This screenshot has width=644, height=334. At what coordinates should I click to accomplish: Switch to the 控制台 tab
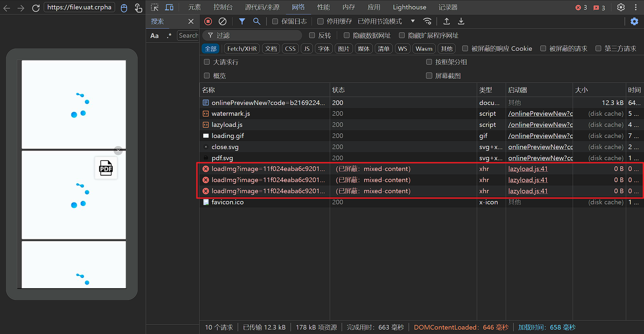click(223, 7)
